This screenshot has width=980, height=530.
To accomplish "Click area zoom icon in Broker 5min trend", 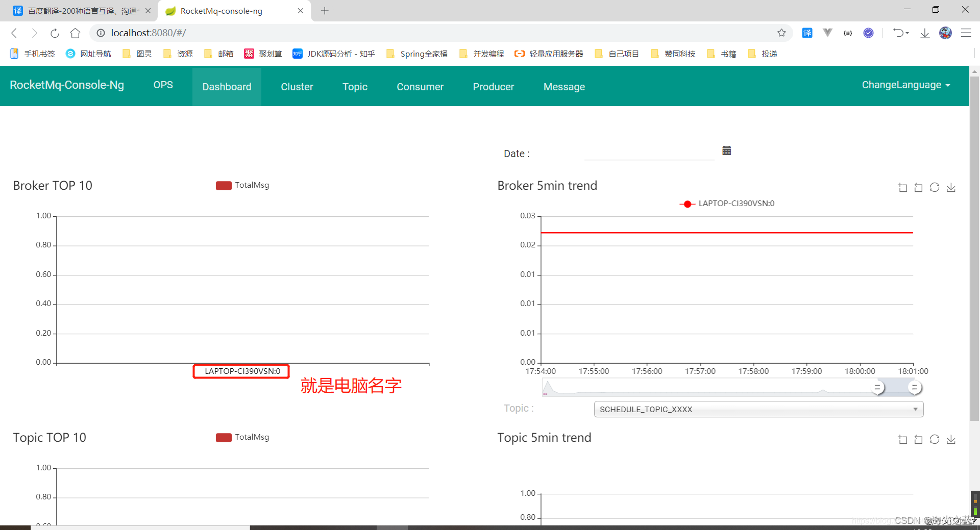I will [902, 188].
